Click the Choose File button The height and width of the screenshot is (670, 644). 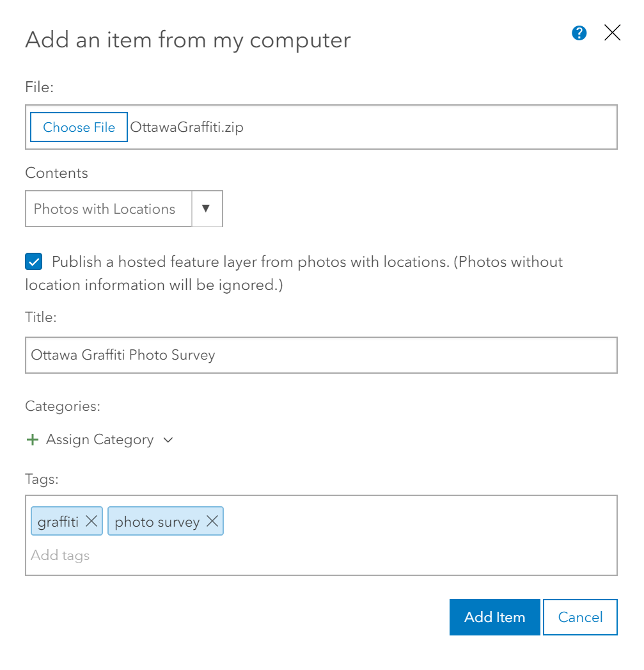(x=78, y=127)
